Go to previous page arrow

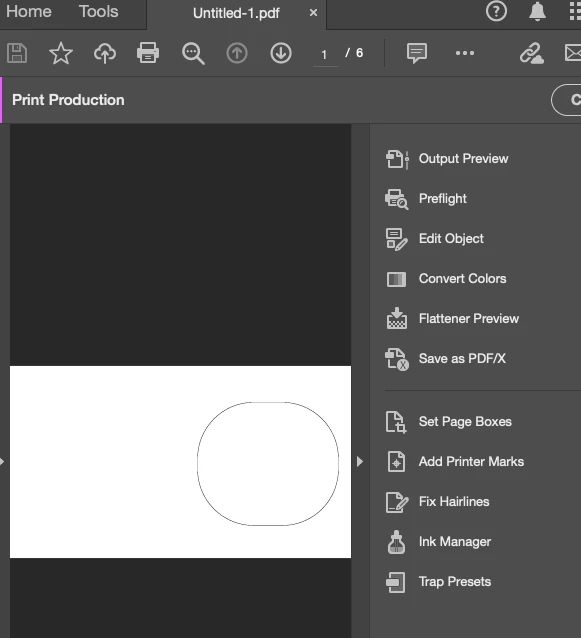237,53
